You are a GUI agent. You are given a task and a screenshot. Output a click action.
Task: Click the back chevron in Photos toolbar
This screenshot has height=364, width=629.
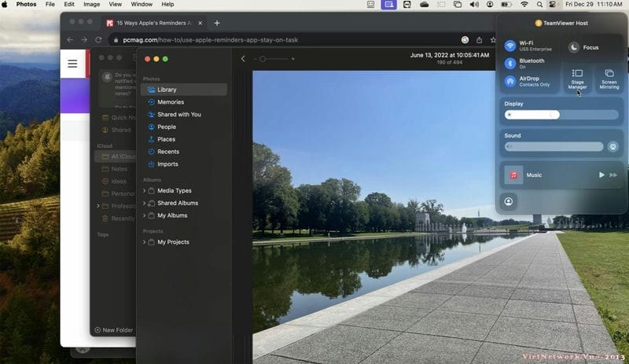click(243, 59)
